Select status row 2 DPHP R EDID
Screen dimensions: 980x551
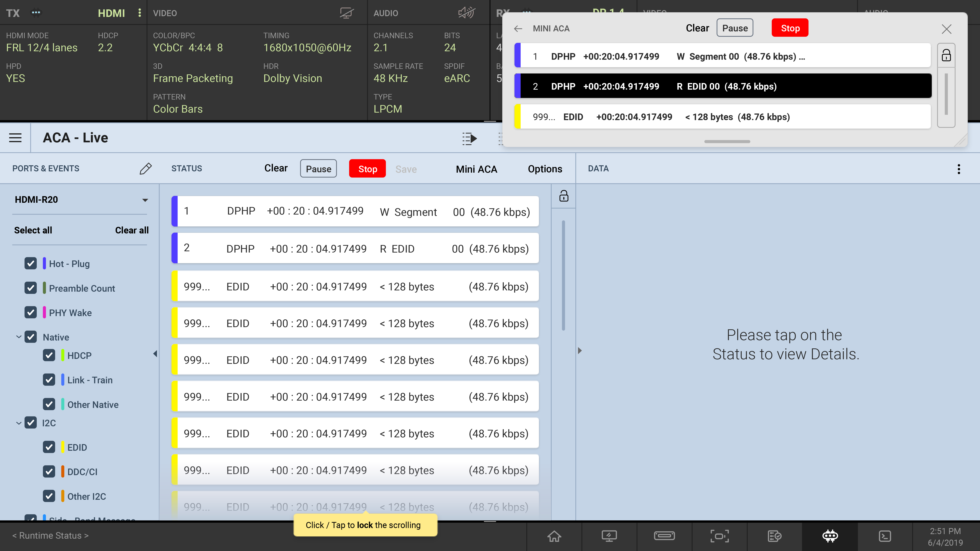coord(355,248)
